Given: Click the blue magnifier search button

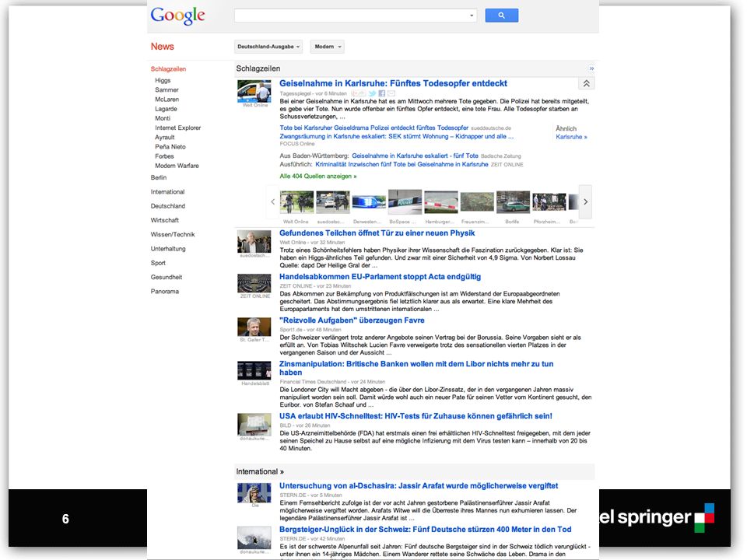Looking at the screenshot, I should 502,16.
